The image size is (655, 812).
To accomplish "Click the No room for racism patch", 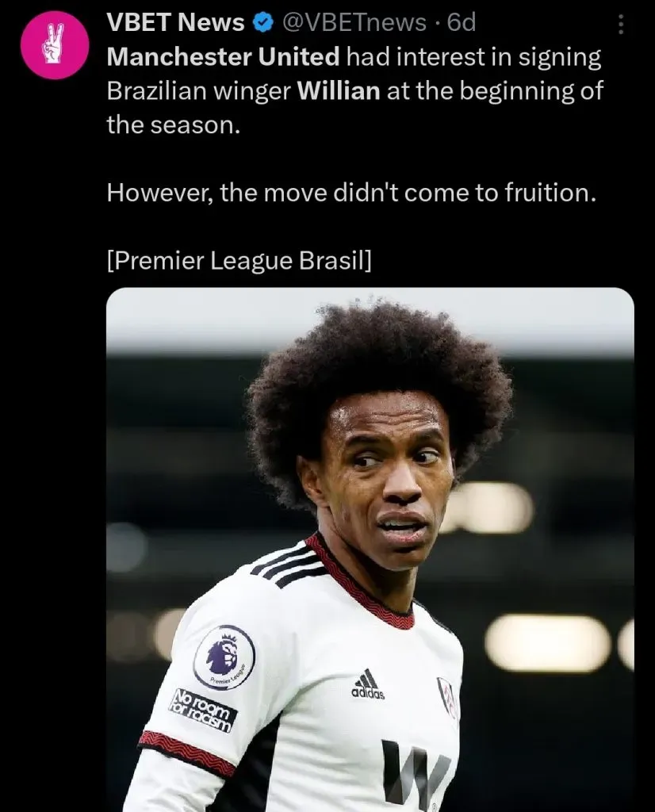I will [203, 711].
